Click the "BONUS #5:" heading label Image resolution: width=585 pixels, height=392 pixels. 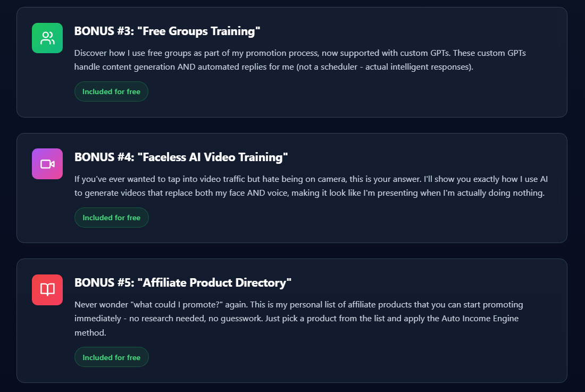[104, 282]
